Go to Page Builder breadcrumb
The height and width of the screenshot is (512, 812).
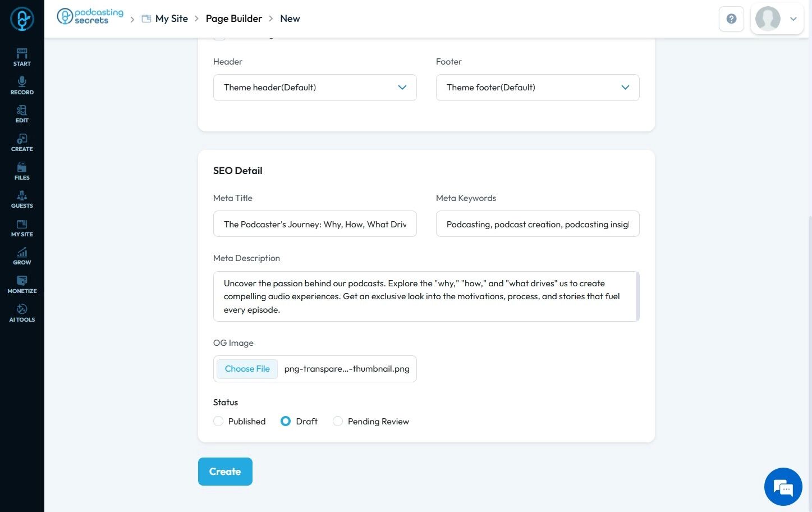pos(233,19)
